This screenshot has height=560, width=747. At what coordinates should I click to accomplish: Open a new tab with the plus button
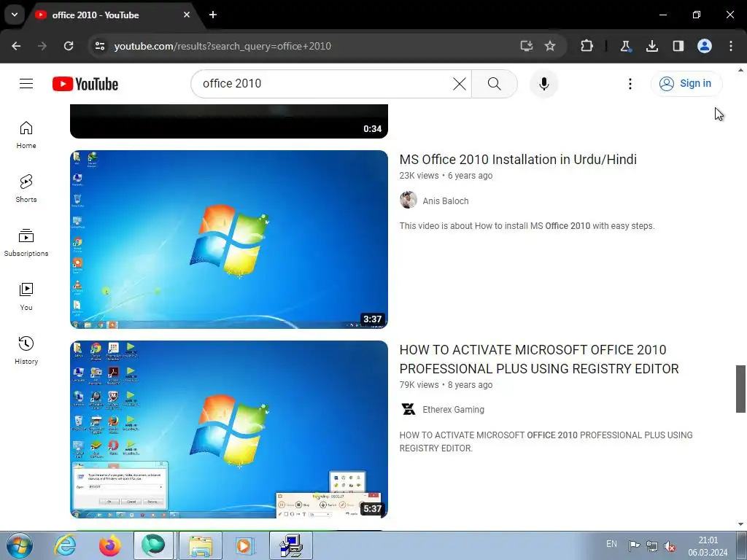tap(213, 15)
